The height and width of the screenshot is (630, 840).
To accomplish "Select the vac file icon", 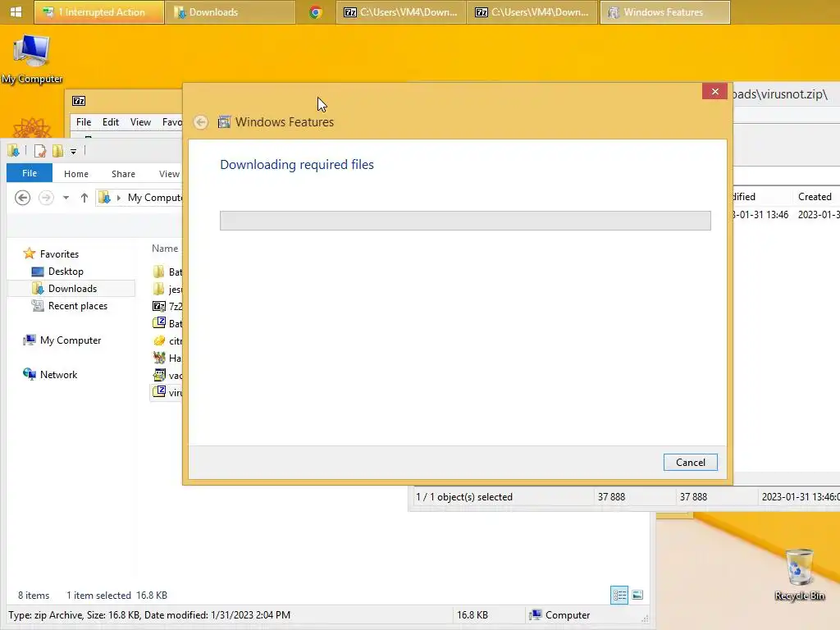I will click(159, 375).
